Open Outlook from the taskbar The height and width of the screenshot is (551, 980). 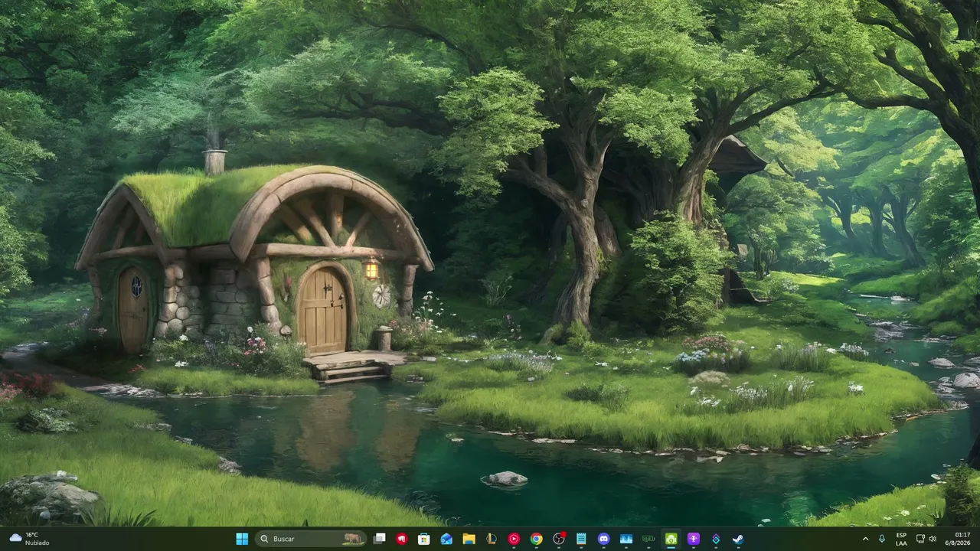(446, 539)
